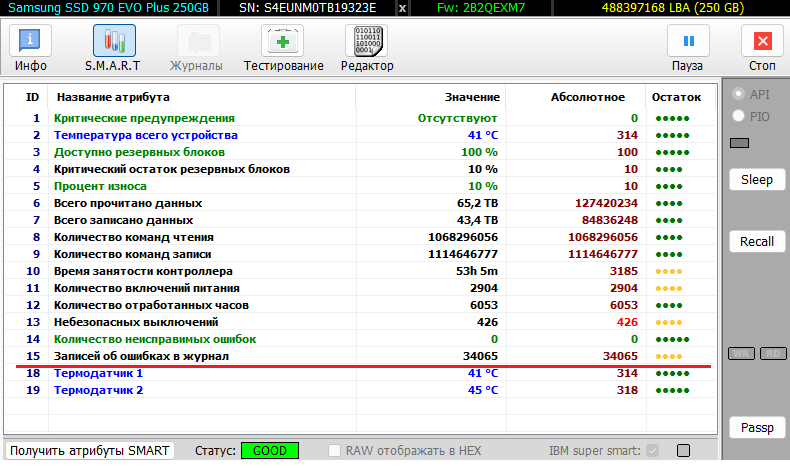Select row Количество включений питания
This screenshot has height=468, width=790.
(x=360, y=288)
